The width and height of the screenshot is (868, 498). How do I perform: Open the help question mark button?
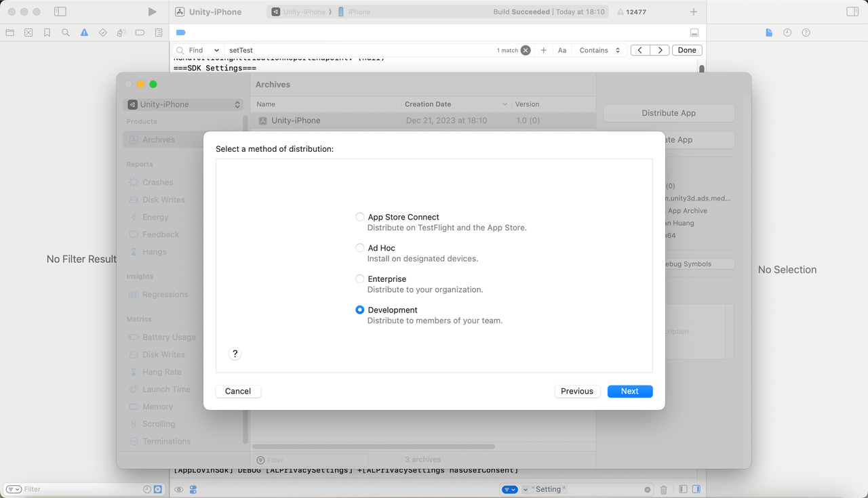(235, 354)
